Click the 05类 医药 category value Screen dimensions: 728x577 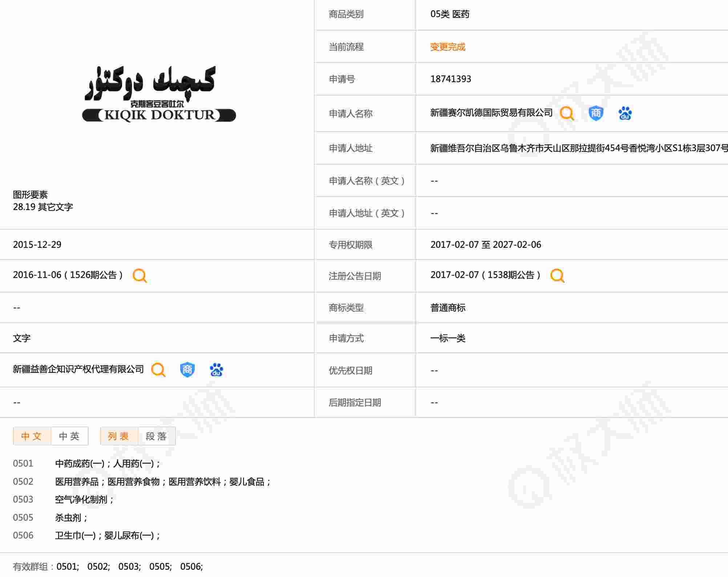450,14
